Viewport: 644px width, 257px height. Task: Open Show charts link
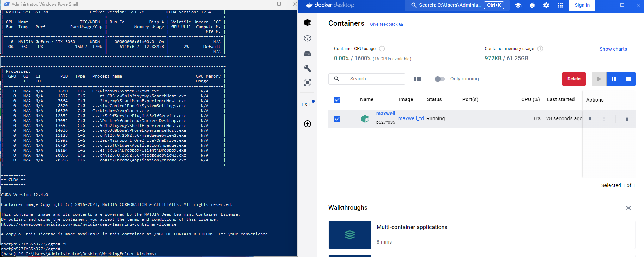(613, 49)
